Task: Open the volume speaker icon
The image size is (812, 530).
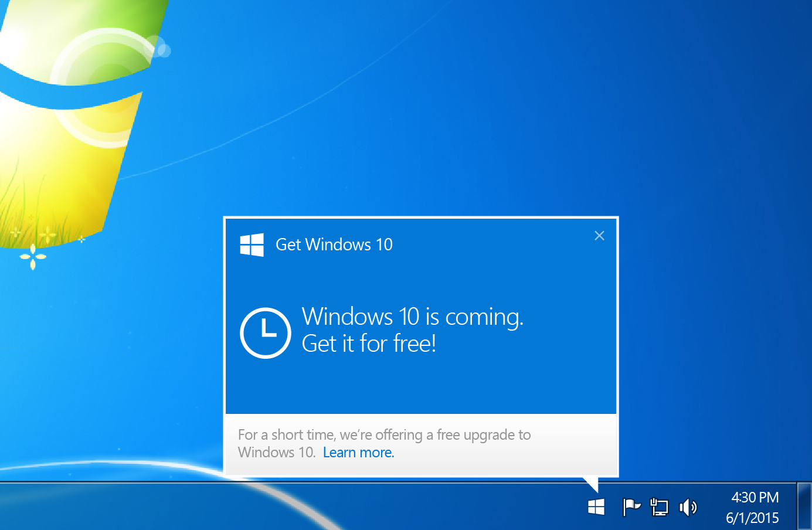Action: (x=688, y=507)
